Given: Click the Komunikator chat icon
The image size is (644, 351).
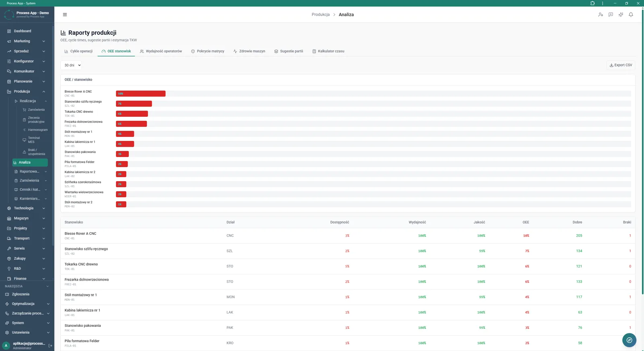Looking at the screenshot, I should pyautogui.click(x=9, y=71).
